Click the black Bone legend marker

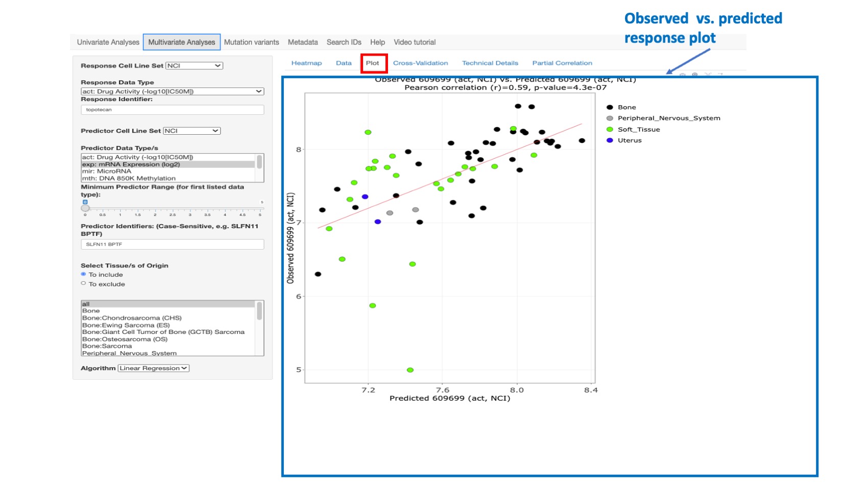609,107
